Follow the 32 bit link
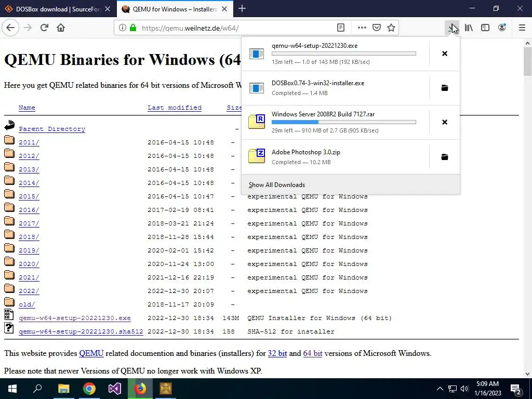Viewport: 532px width, 399px height. pos(277,353)
